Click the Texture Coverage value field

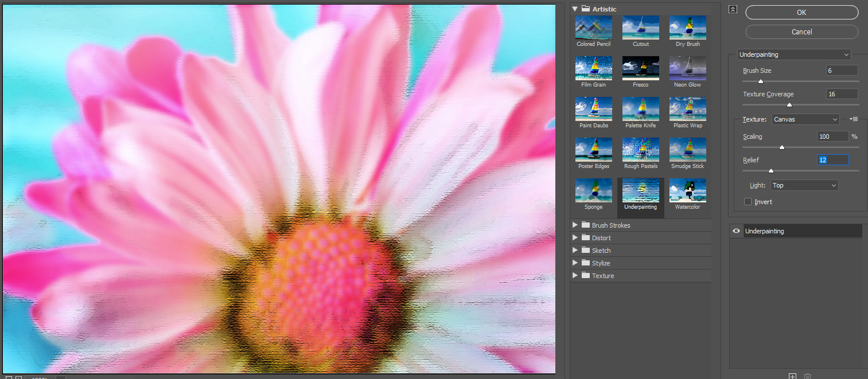pyautogui.click(x=842, y=94)
